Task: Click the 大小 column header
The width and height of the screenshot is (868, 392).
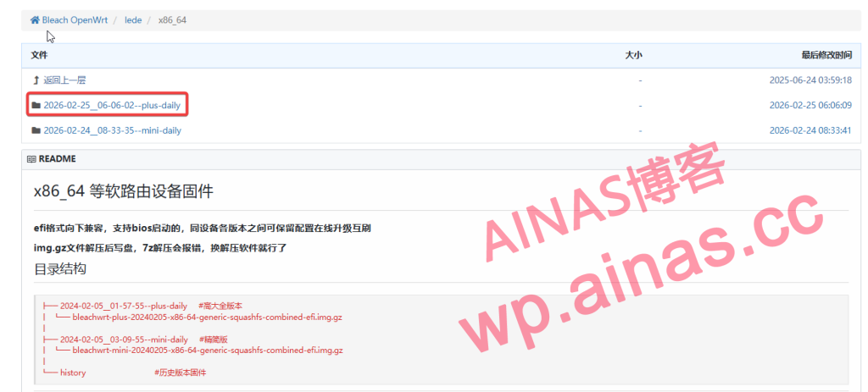Action: (x=634, y=55)
